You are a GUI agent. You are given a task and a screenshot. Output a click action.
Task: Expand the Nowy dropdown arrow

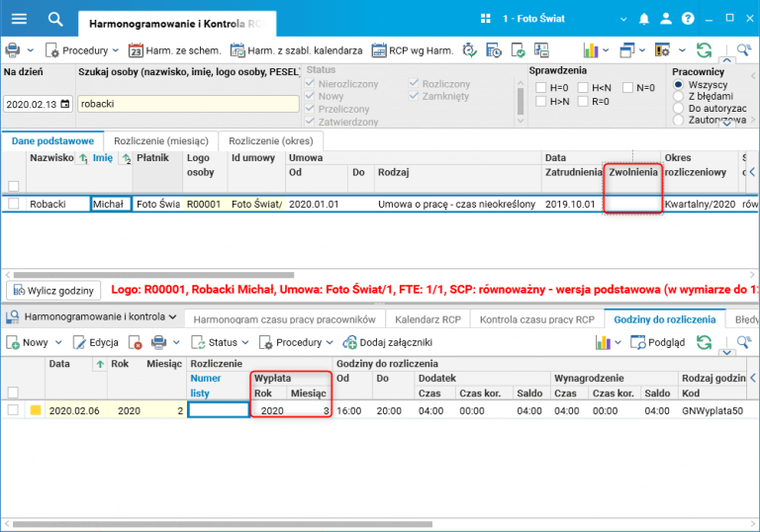tap(58, 342)
